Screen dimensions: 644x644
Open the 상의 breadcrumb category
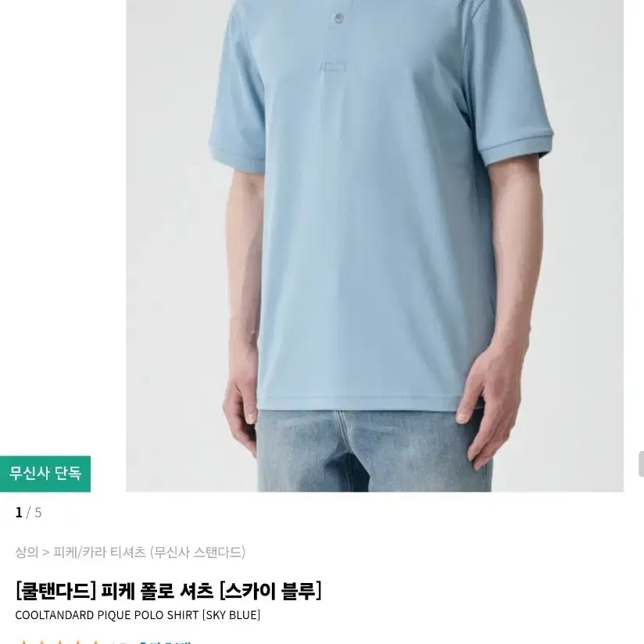coord(27,552)
